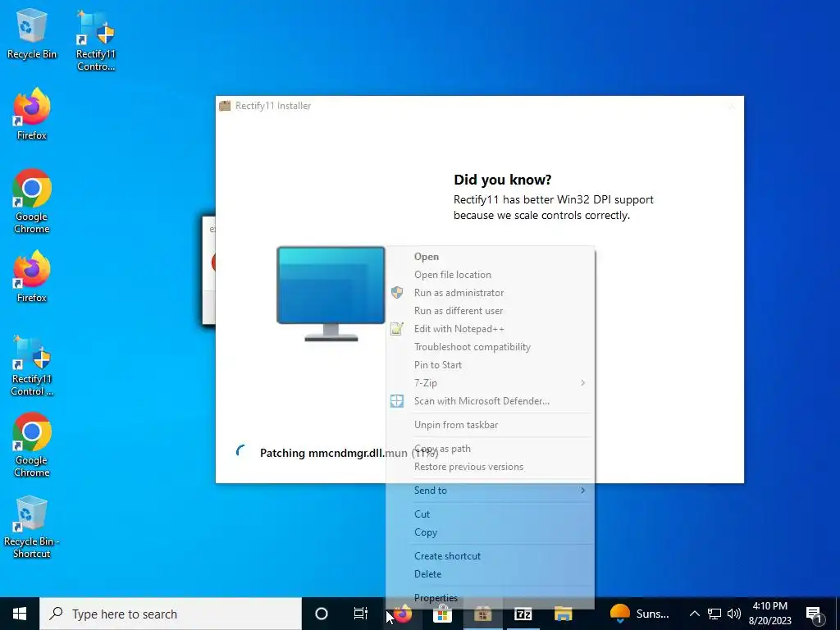Screen dimensions: 840x630
Task: Expand the Send to submenu
Action: 491,491
